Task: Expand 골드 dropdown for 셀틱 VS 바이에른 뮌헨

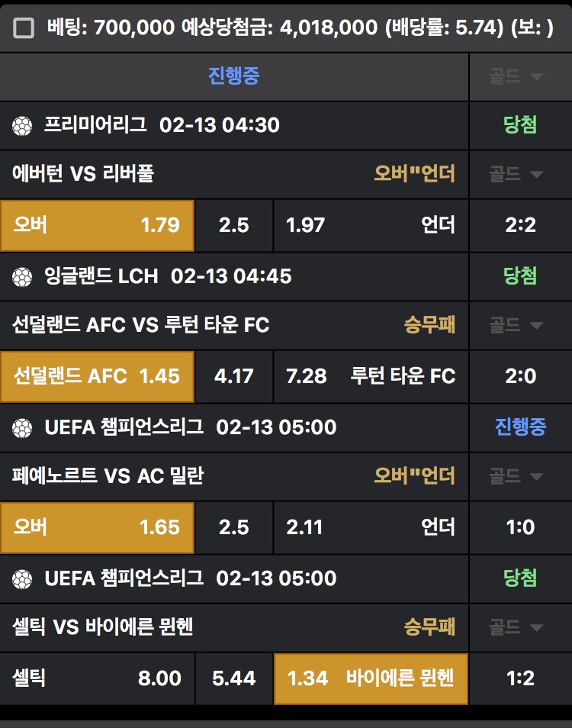Action: pyautogui.click(x=520, y=628)
